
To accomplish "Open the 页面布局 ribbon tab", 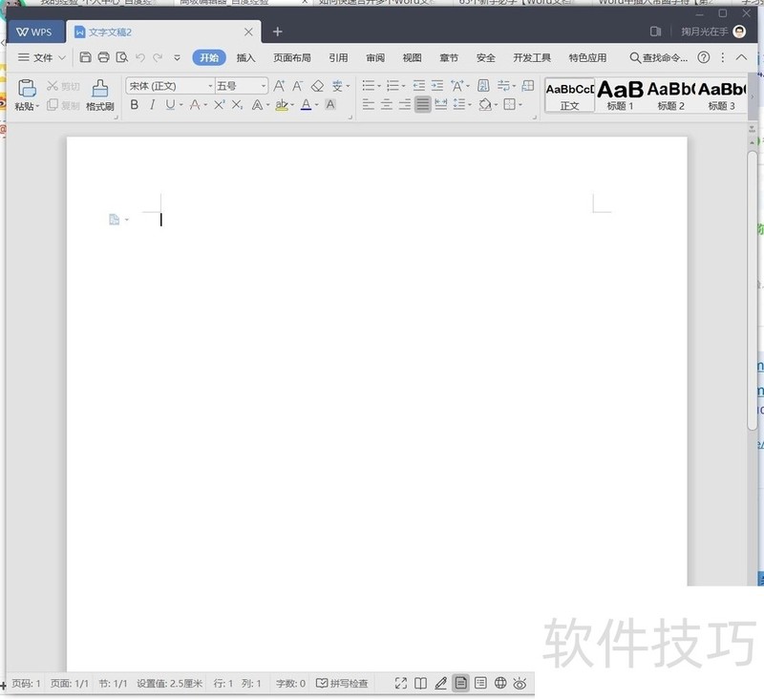I will click(x=292, y=57).
